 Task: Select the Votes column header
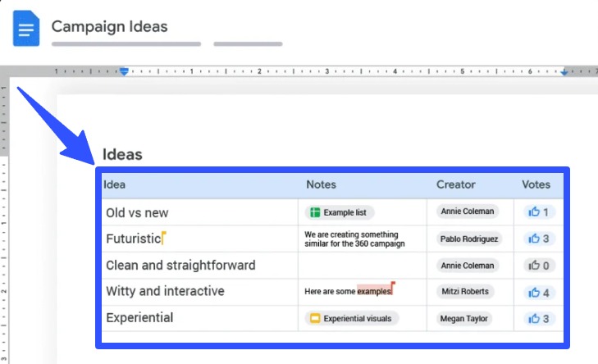point(536,184)
